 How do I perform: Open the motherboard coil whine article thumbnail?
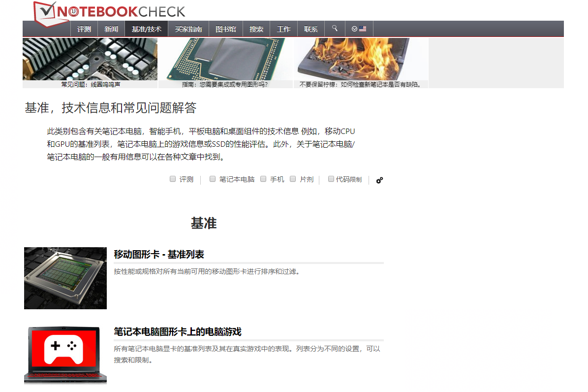(90, 59)
